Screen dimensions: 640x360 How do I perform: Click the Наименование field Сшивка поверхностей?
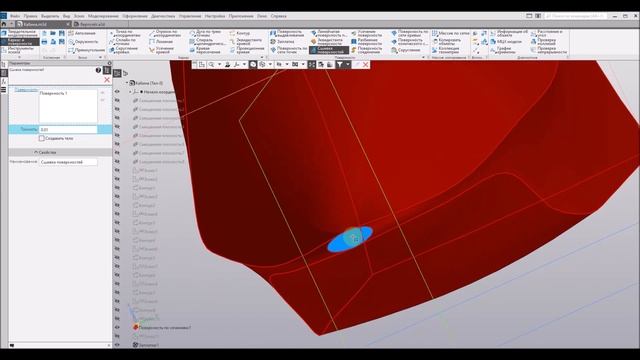tap(68, 162)
